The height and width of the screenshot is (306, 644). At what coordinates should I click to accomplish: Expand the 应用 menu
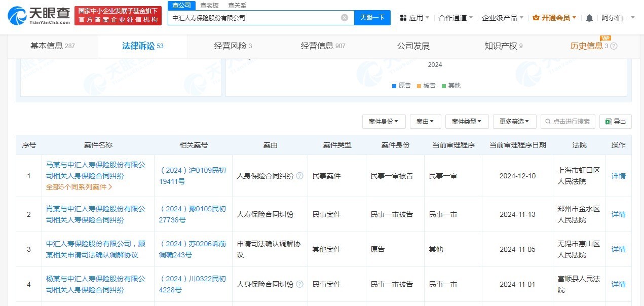pos(414,18)
